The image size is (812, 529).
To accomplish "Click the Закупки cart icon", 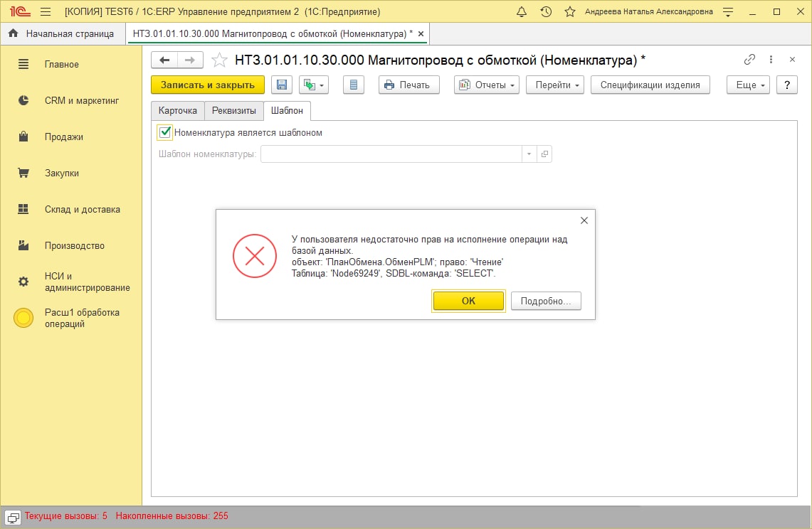I will tap(23, 173).
